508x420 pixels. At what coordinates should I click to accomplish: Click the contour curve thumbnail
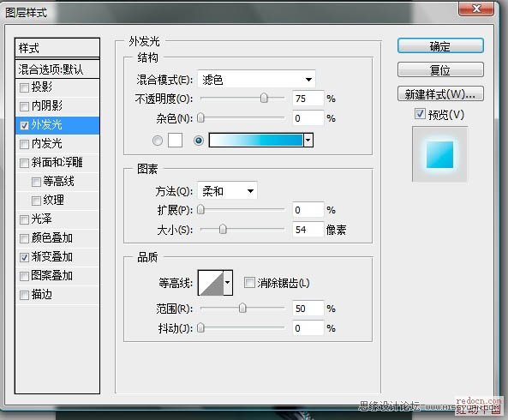(211, 283)
